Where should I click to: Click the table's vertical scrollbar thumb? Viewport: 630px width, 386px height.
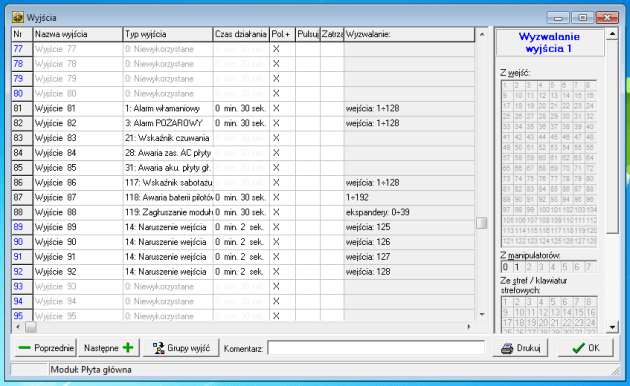tap(482, 223)
